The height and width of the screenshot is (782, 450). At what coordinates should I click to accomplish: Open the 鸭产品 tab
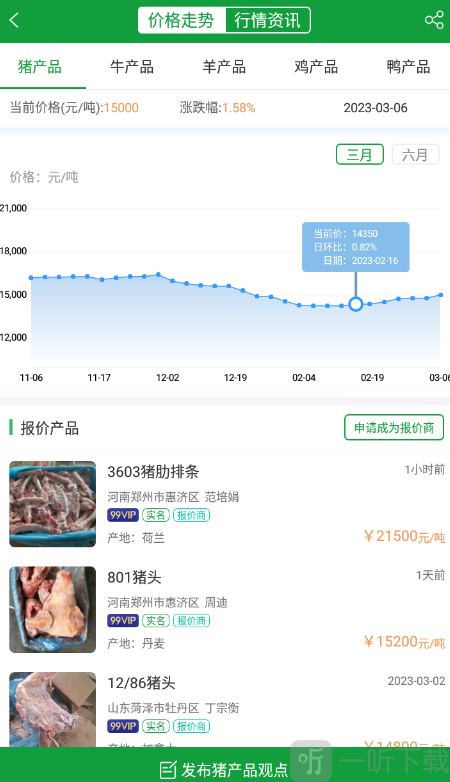[x=409, y=67]
